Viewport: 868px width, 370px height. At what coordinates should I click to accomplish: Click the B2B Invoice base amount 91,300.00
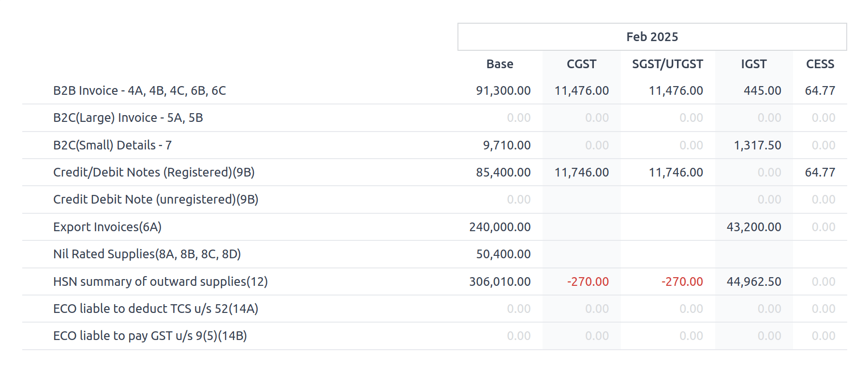click(503, 90)
